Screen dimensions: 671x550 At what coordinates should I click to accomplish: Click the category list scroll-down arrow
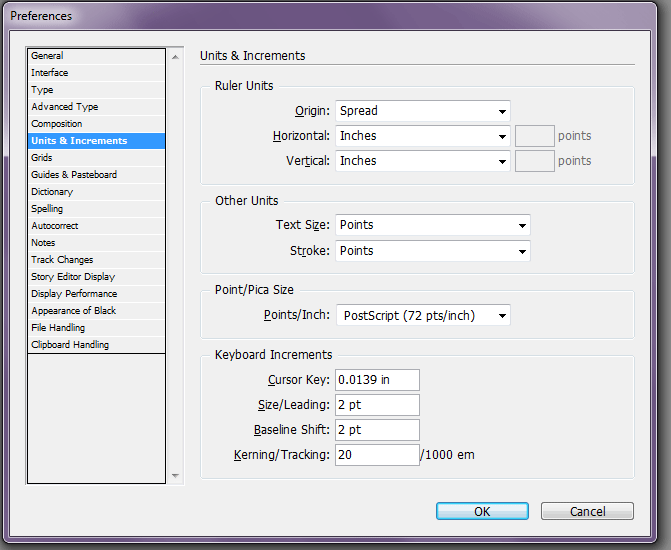coord(175,476)
